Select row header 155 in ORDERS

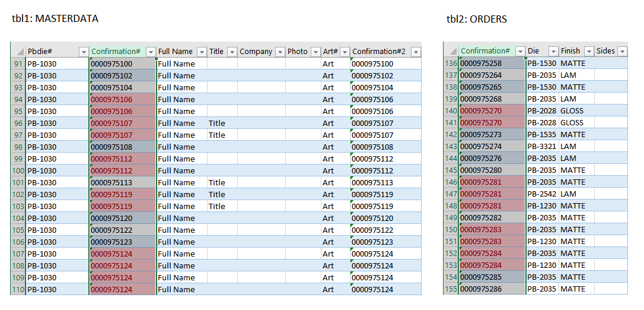(451, 289)
